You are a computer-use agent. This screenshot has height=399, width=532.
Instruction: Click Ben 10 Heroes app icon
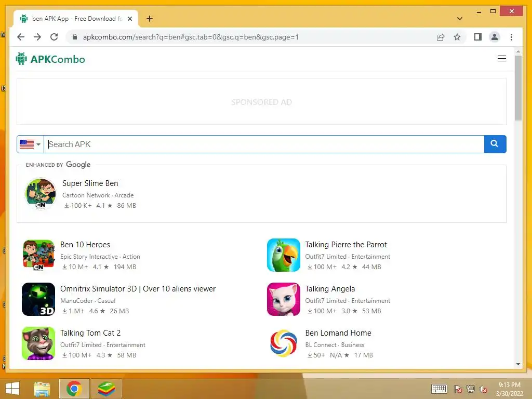pos(38,255)
